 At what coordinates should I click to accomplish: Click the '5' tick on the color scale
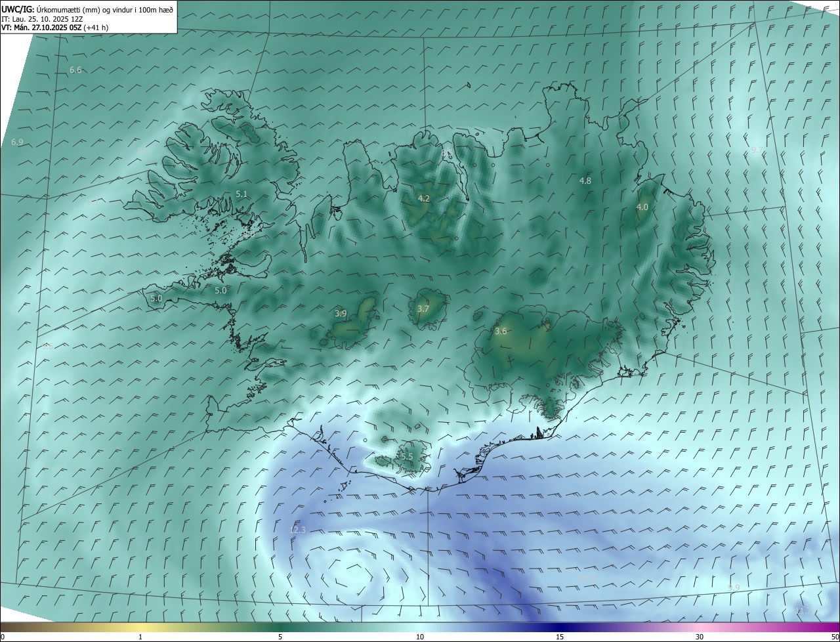280,637
